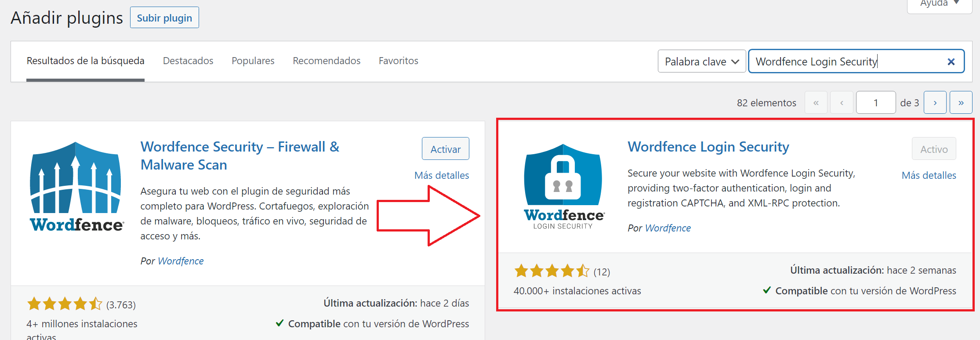Screen dimensions: 980x340
Task: Open Más detalles for Wordfence Login Security
Action: tap(929, 175)
